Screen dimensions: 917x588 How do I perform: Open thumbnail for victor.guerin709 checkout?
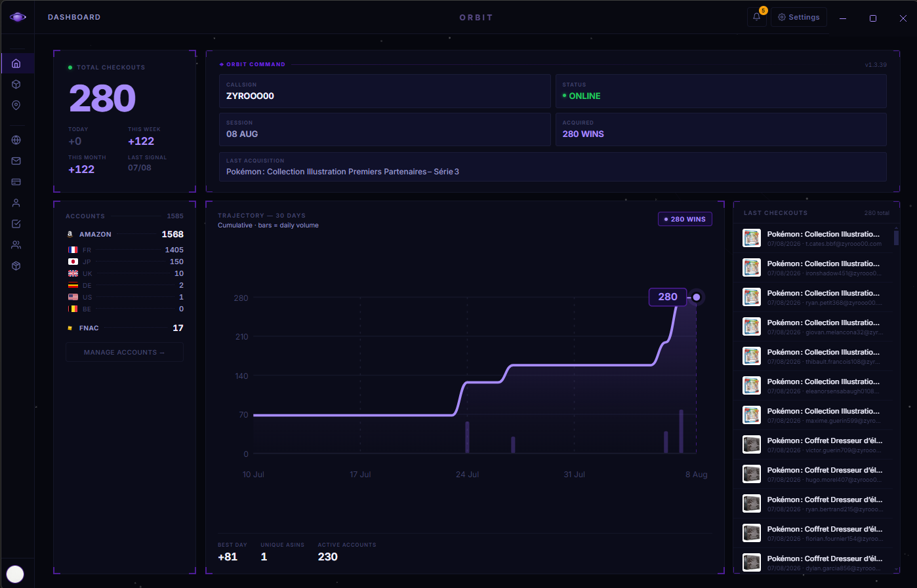coord(752,444)
